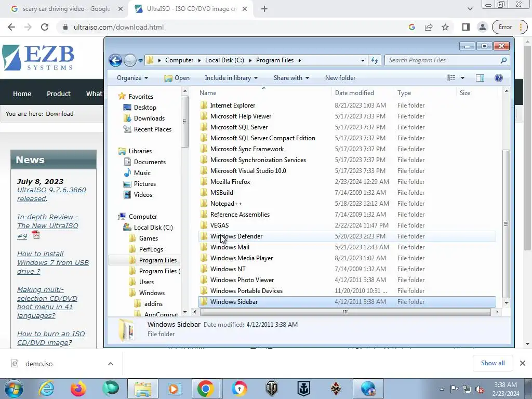Bookmark this page with star icon
The width and height of the screenshot is (532, 399).
(445, 27)
